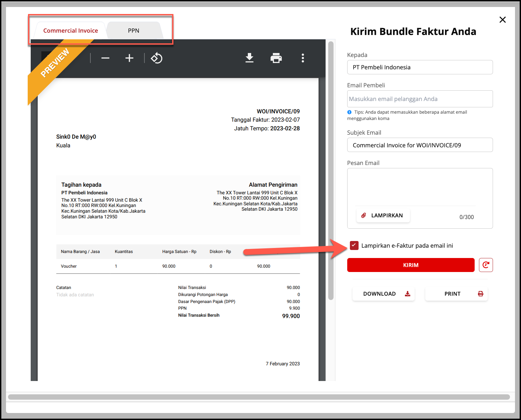
Task: Uncheck Lampirkan e-Faktur pada email ini
Action: (354, 245)
